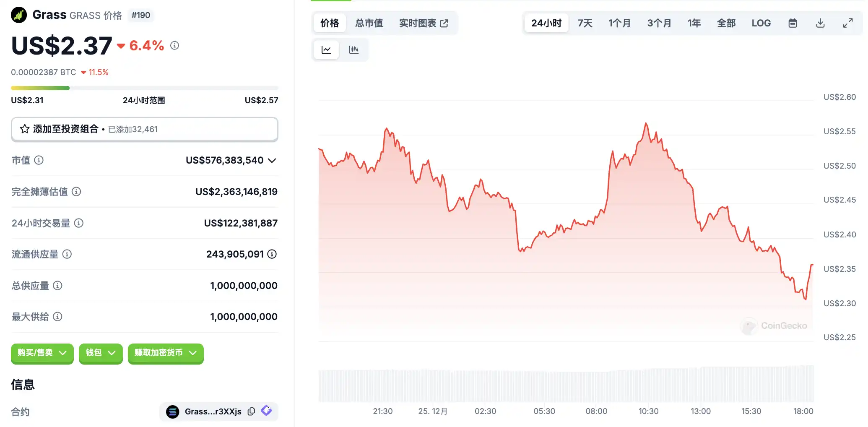Copy the Grass contract address

point(251,411)
